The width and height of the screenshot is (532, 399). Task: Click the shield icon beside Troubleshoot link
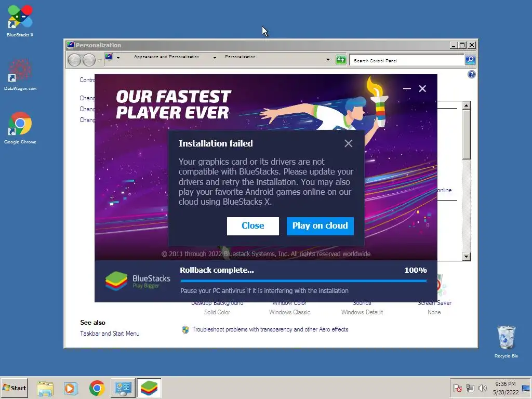[x=185, y=329]
